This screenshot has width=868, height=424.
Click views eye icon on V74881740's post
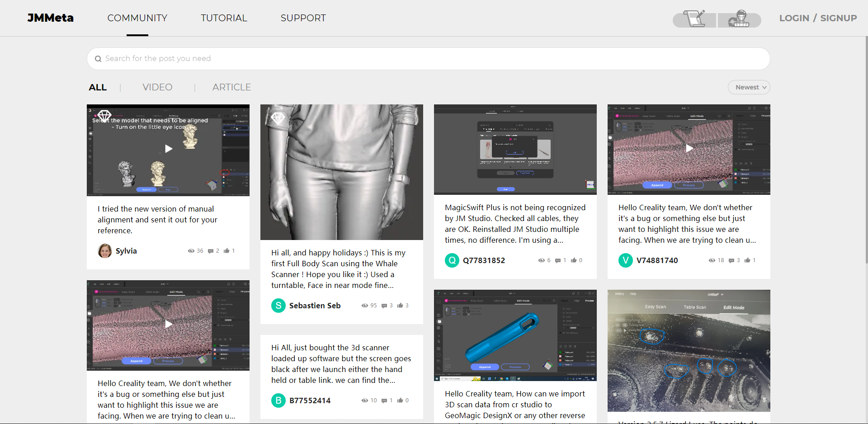712,260
